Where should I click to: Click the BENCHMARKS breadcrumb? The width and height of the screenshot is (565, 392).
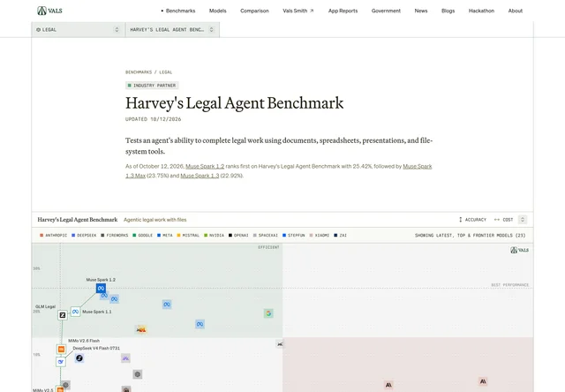pyautogui.click(x=139, y=72)
